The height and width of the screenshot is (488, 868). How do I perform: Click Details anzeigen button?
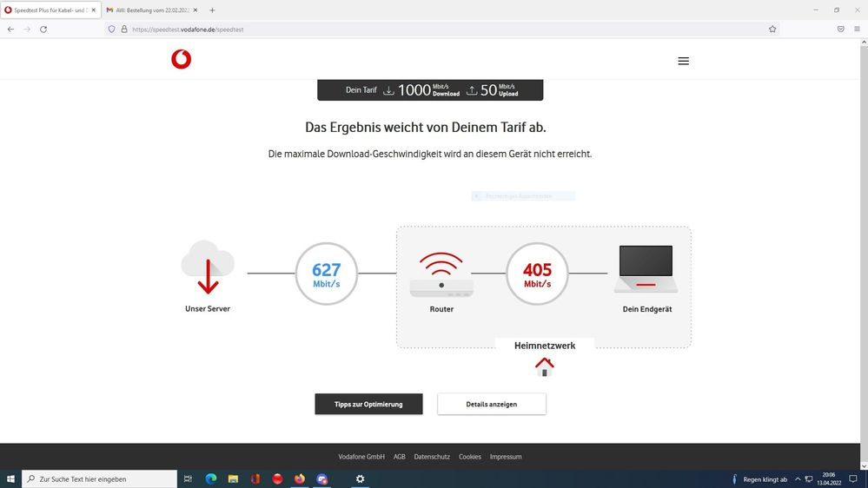492,404
